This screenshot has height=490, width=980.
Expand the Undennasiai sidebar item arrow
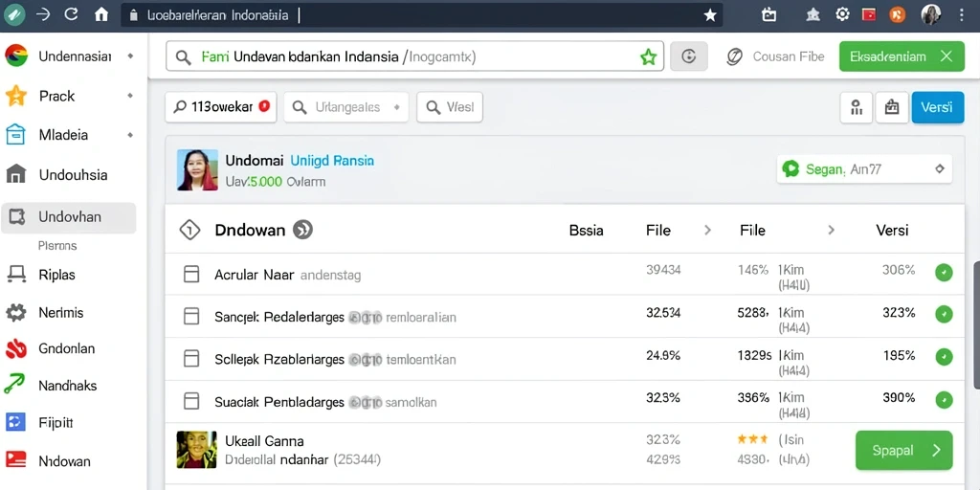pos(130,56)
